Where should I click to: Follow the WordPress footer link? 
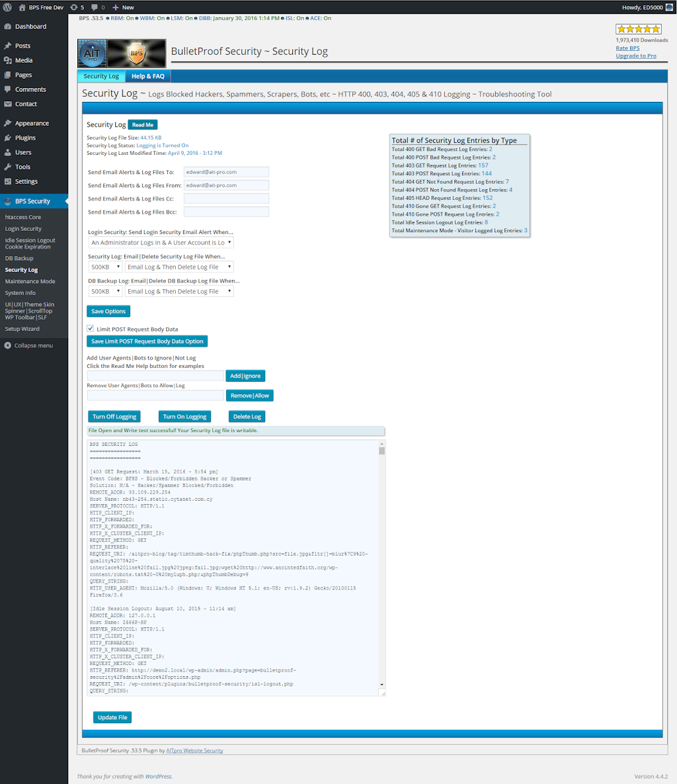[159, 777]
